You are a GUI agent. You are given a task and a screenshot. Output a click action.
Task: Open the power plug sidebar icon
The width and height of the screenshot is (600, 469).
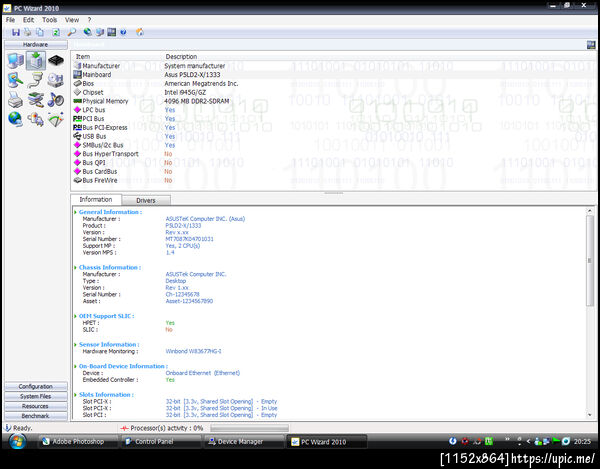coord(36,119)
